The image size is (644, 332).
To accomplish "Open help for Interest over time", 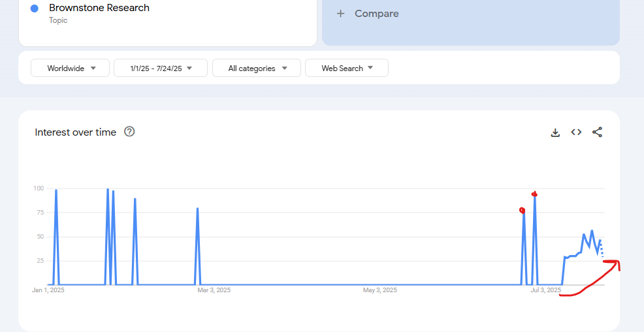I will pyautogui.click(x=129, y=132).
